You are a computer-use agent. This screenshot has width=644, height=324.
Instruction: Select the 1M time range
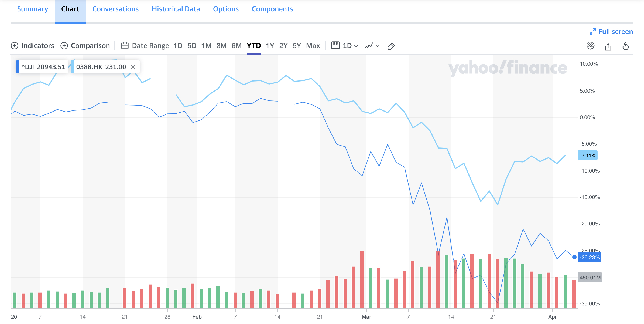[x=206, y=46]
